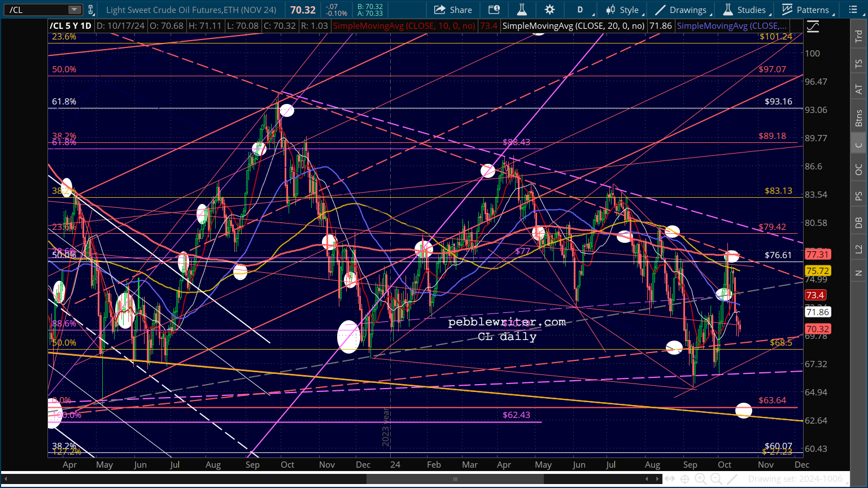Open the Style menu
Image resolution: width=868 pixels, height=488 pixels.
(x=622, y=10)
